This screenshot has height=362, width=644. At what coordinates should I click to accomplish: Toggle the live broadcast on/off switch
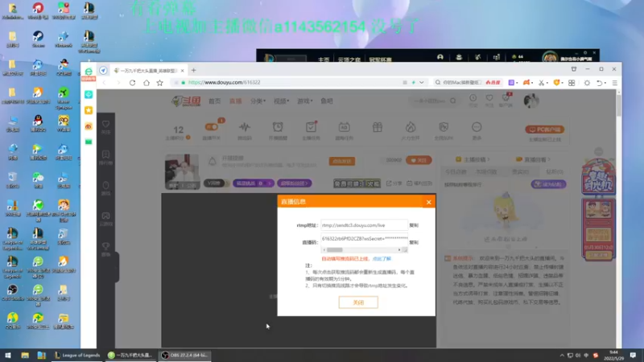[212, 127]
